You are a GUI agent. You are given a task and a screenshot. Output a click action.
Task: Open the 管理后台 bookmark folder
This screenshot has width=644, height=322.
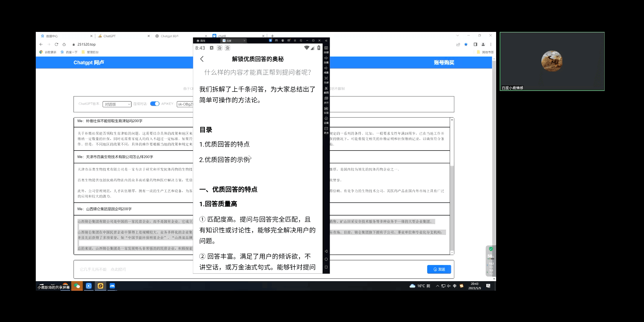90,52
